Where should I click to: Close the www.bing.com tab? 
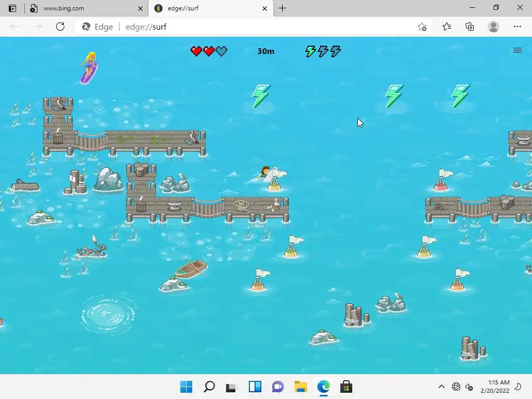pos(140,8)
